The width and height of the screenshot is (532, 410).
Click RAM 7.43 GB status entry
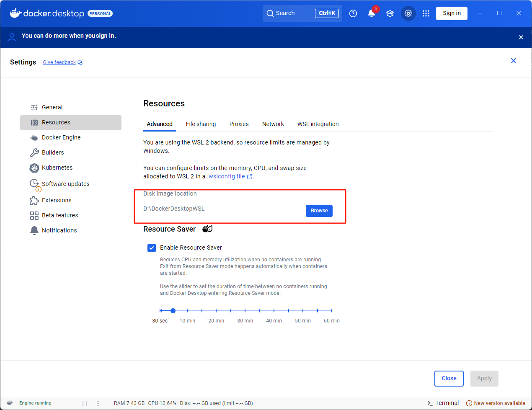(129, 403)
